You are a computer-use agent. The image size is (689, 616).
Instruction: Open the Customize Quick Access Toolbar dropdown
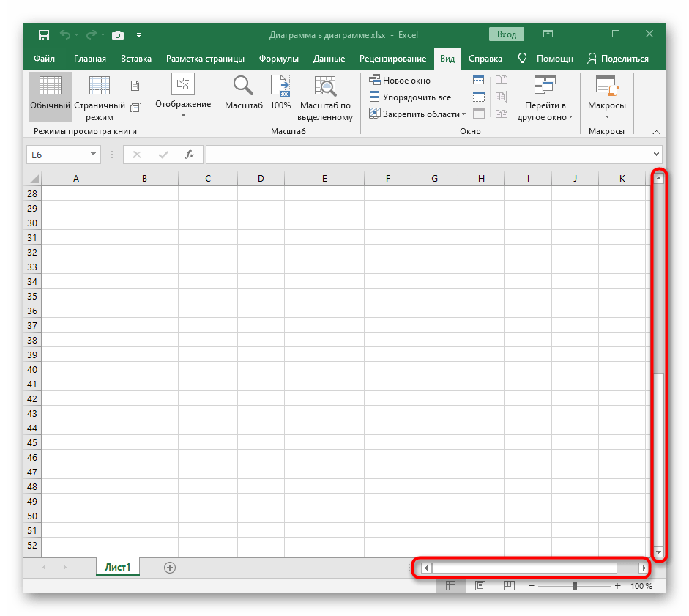pyautogui.click(x=139, y=35)
